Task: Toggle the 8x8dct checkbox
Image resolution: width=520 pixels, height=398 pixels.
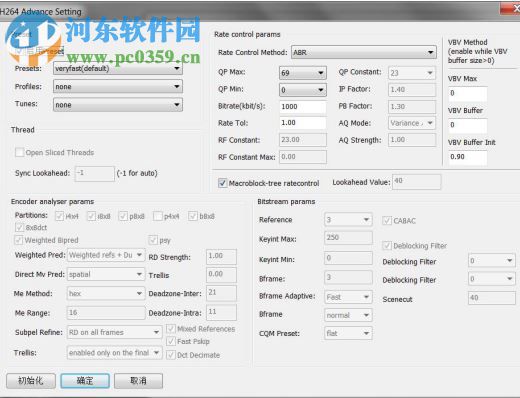Action: coord(19,228)
